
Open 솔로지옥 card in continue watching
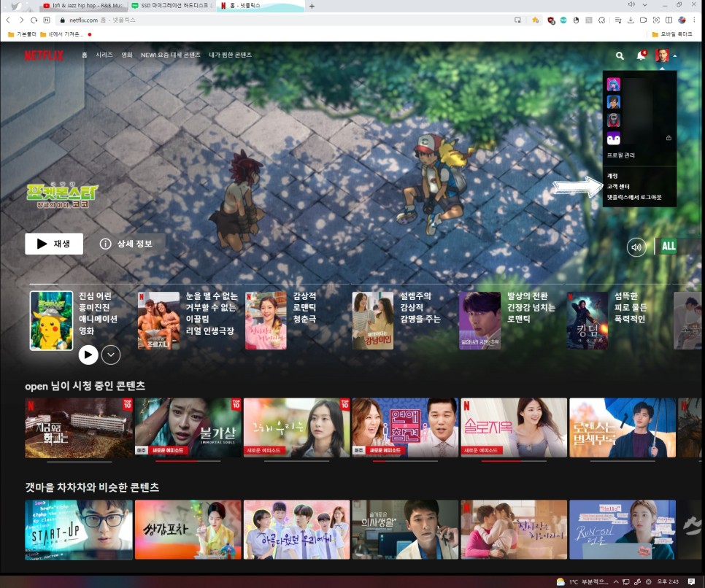(x=514, y=428)
